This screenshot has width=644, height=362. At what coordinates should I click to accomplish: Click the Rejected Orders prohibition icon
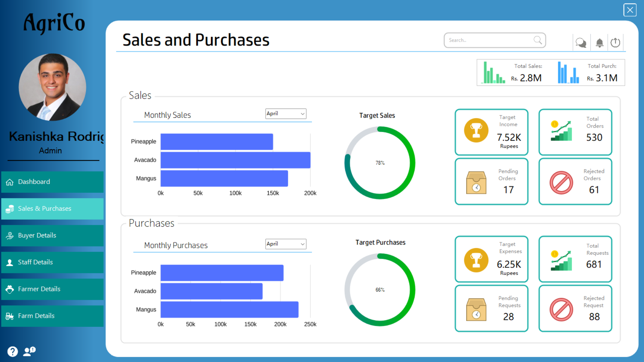pyautogui.click(x=561, y=183)
